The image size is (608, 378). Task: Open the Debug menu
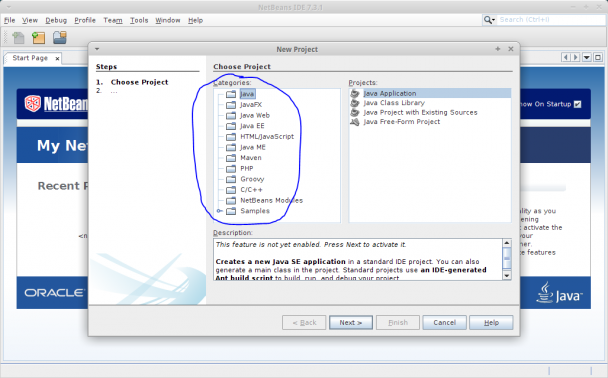pos(56,20)
